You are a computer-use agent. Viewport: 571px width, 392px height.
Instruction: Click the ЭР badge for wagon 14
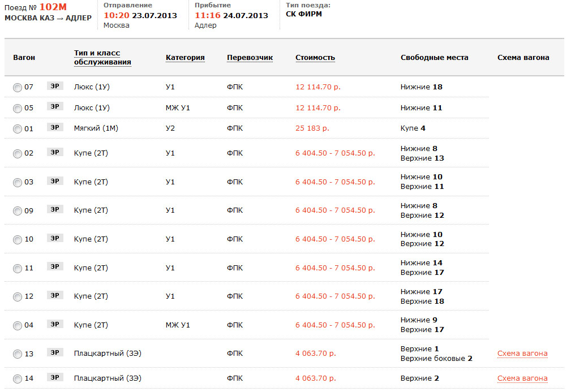tap(55, 378)
